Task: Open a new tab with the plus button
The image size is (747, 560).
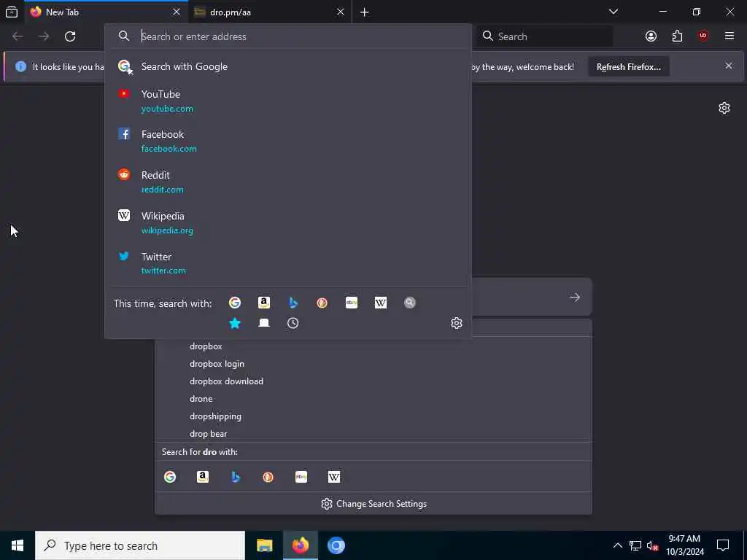Action: pyautogui.click(x=365, y=12)
